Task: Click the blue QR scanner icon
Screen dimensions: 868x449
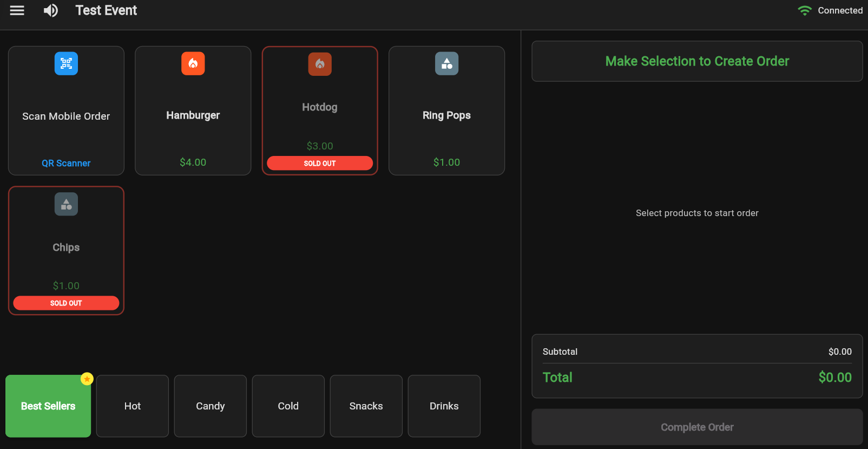Action: coord(66,63)
